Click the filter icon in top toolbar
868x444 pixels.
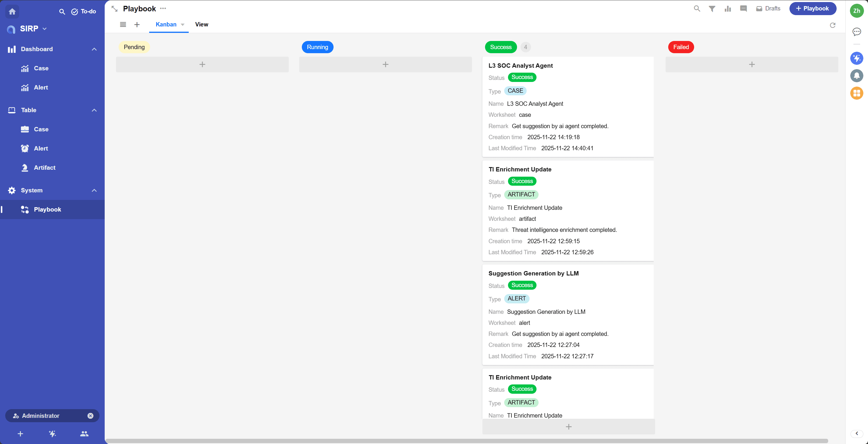pos(712,9)
